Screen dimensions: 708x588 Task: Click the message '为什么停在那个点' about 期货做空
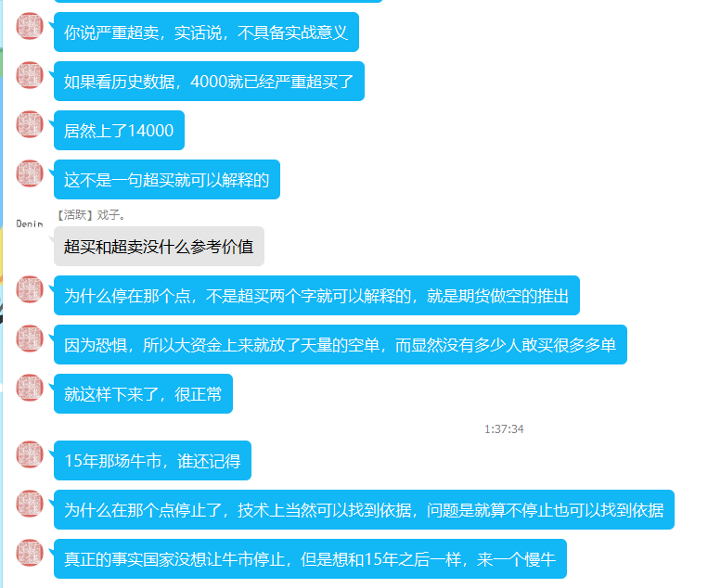316,296
